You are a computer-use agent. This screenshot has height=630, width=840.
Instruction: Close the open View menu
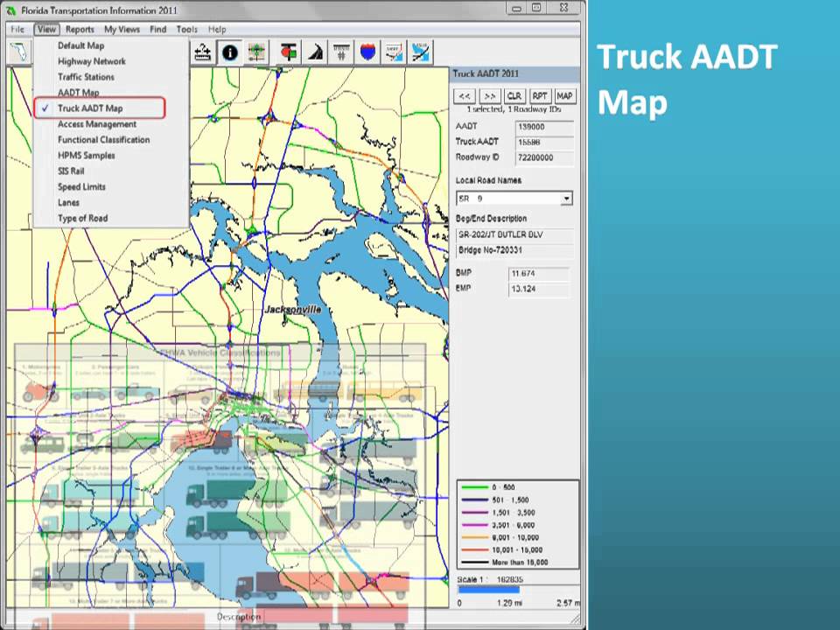(x=46, y=30)
